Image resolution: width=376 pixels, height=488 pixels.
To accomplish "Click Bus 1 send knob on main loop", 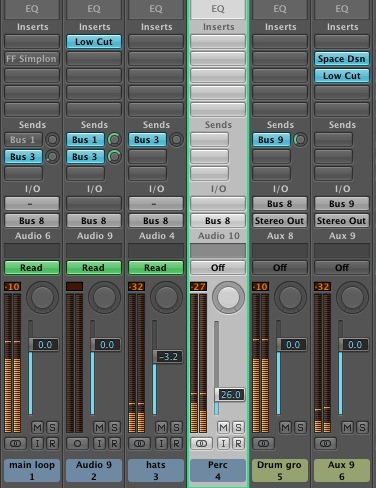I will 52,140.
